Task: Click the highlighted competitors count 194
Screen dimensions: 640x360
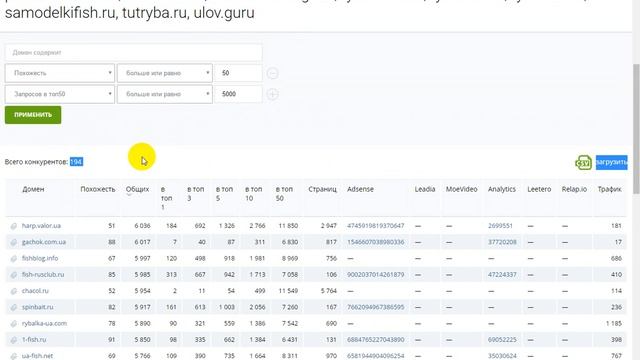Action: (76, 162)
